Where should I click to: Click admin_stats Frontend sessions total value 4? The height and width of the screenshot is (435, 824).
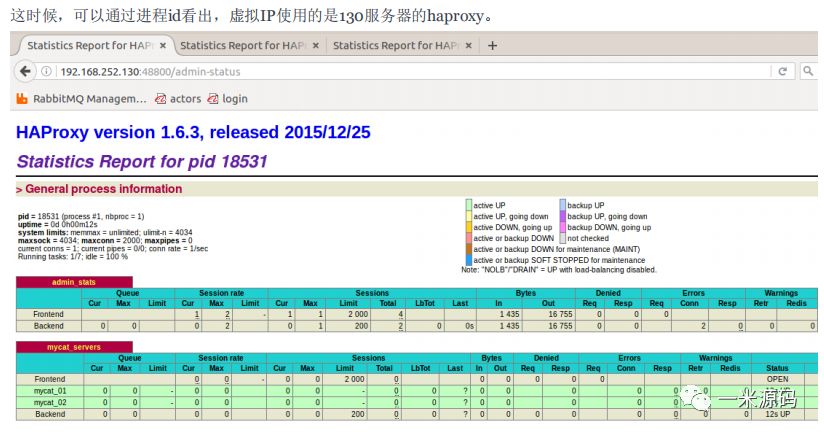[x=400, y=314]
